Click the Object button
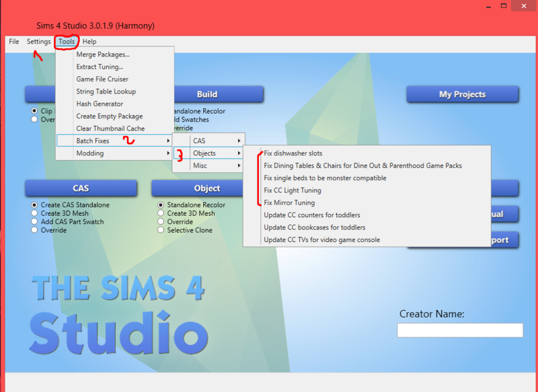This screenshot has width=538, height=392. [198, 188]
